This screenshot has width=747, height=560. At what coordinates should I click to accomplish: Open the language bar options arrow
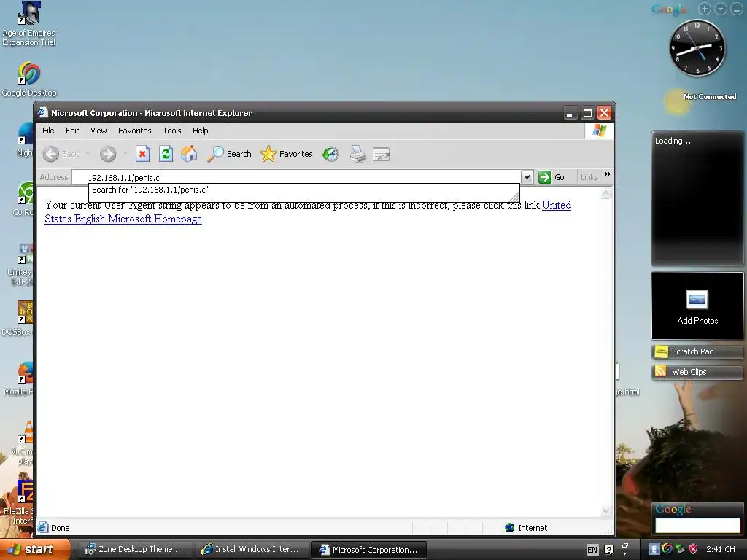pyautogui.click(x=624, y=553)
